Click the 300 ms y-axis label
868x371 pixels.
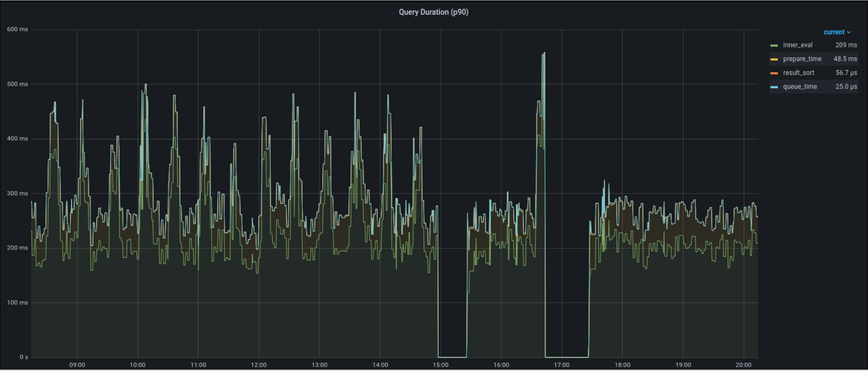click(x=17, y=193)
